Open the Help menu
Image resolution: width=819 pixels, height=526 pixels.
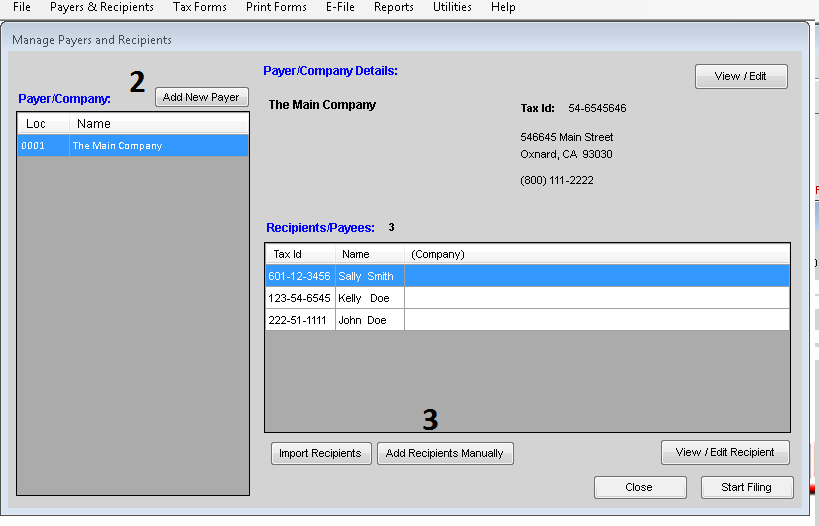[503, 7]
